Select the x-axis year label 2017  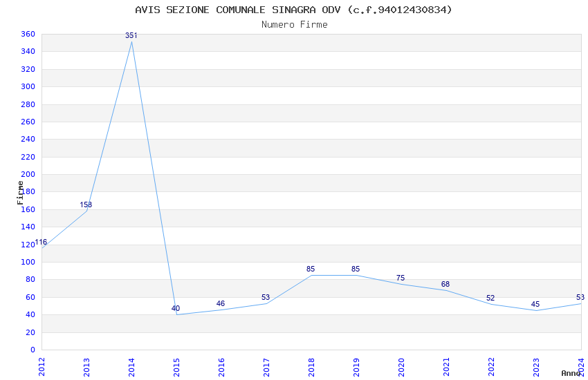coord(266,367)
